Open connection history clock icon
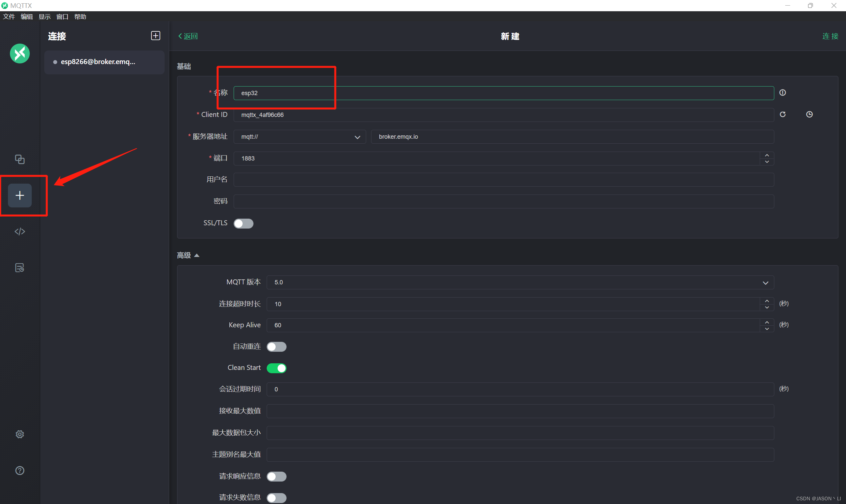 click(809, 115)
